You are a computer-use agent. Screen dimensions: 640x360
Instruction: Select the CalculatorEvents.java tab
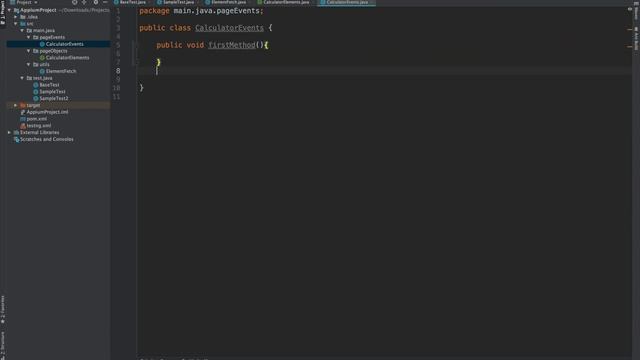tap(347, 2)
